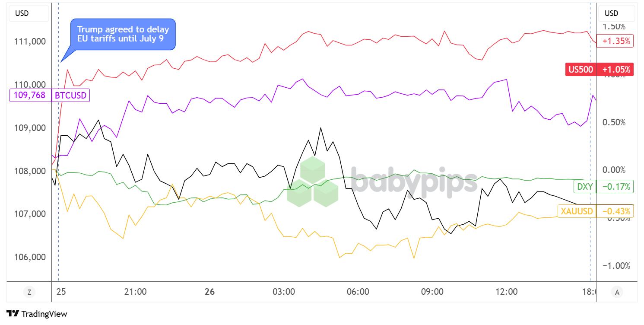This screenshot has width=644, height=325.
Task: Click the red +1.35% price tag
Action: coord(615,41)
